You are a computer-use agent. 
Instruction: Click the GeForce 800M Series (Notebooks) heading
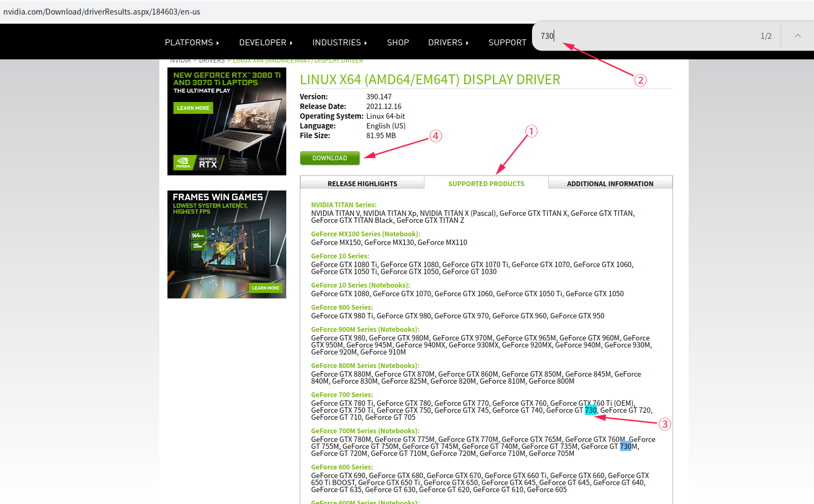coord(365,365)
